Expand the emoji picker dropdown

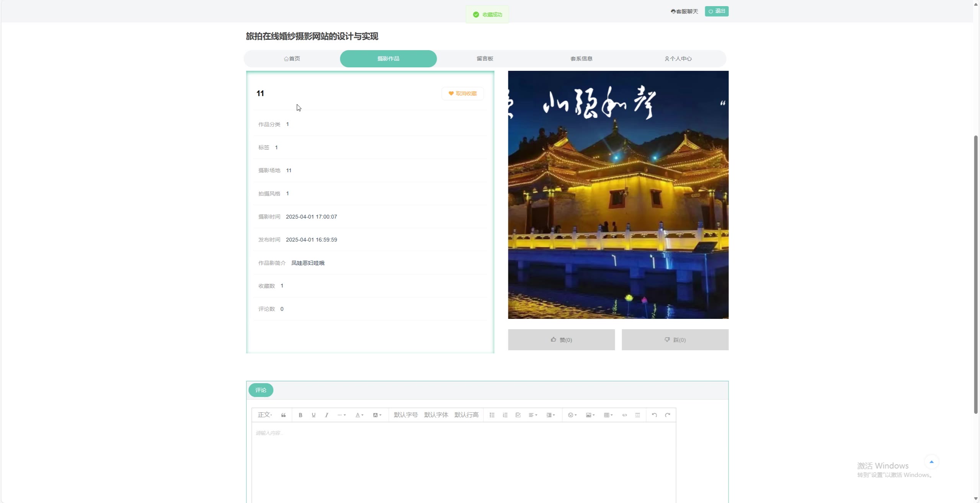pos(572,415)
